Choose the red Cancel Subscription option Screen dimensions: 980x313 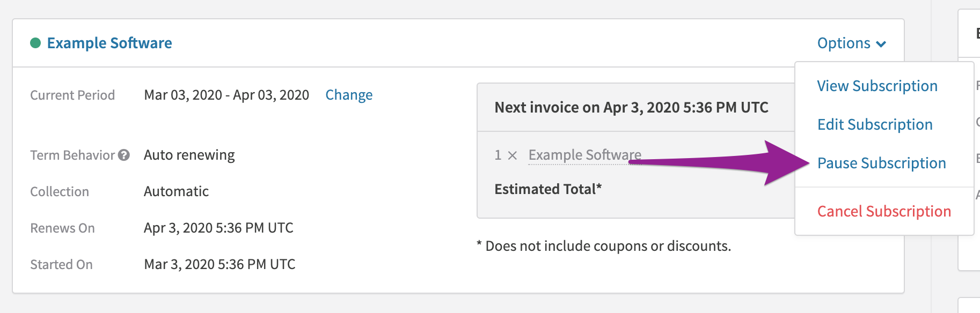[884, 211]
